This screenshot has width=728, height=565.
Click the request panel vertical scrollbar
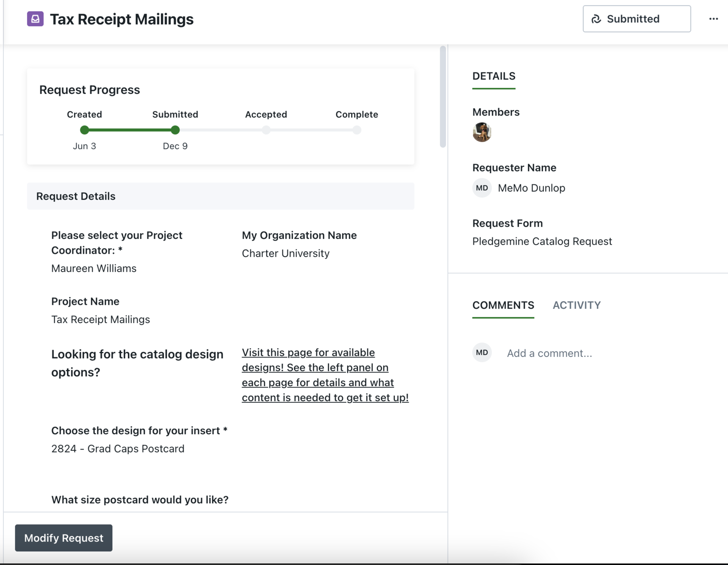443,97
